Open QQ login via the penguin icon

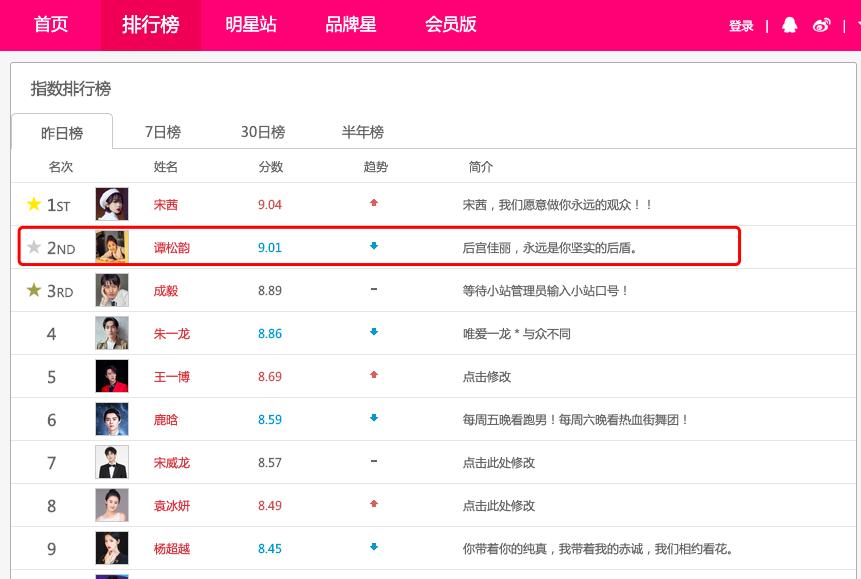(789, 25)
